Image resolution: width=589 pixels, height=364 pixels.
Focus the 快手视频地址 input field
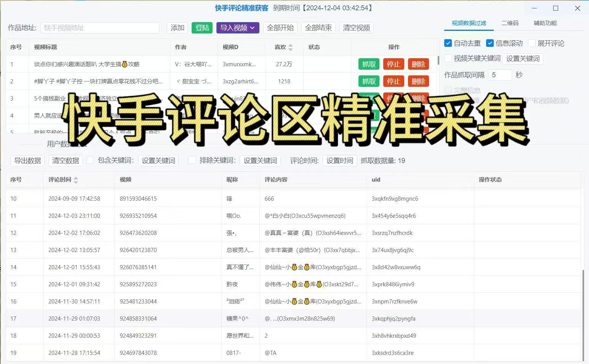pyautogui.click(x=100, y=28)
